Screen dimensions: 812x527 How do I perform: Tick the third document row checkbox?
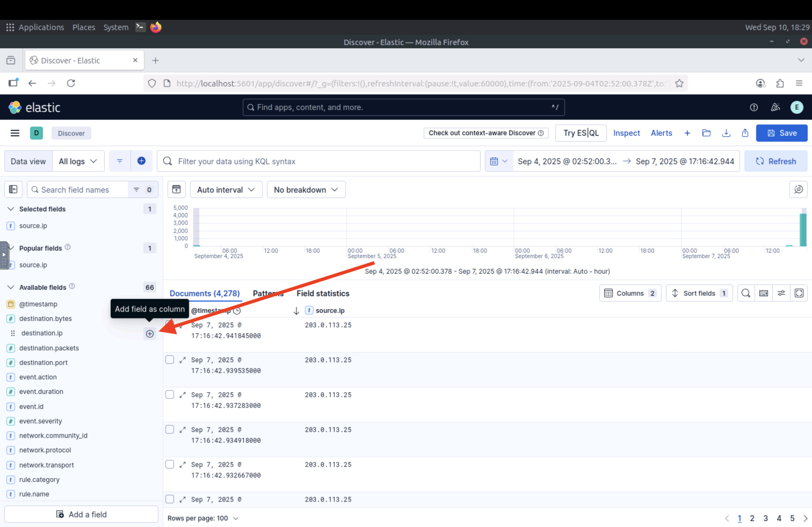169,395
